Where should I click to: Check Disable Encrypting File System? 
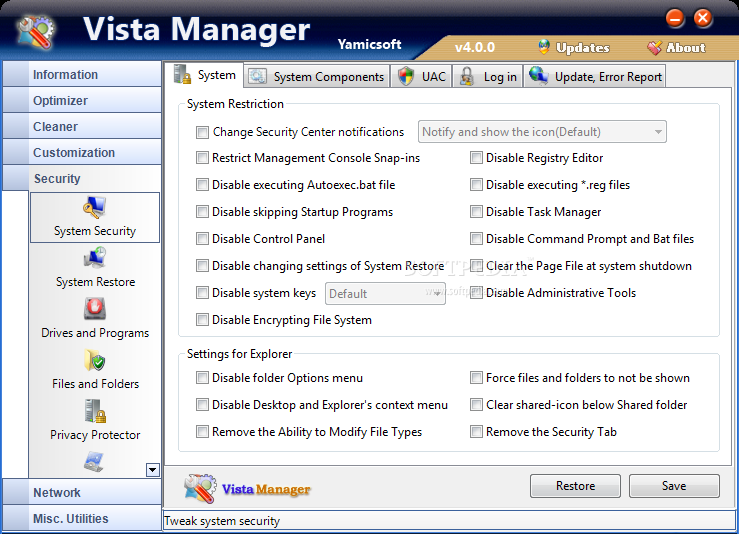click(202, 320)
